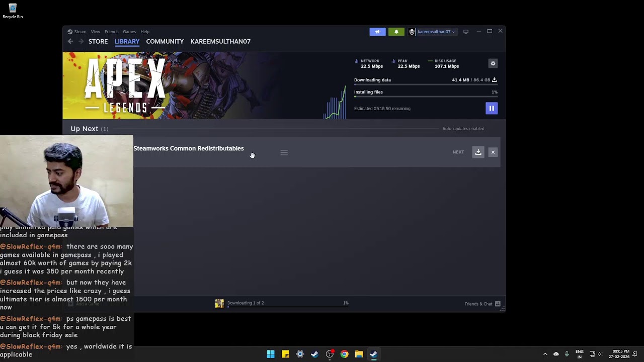644x362 pixels.
Task: Open the Steam menu
Action: [80, 32]
